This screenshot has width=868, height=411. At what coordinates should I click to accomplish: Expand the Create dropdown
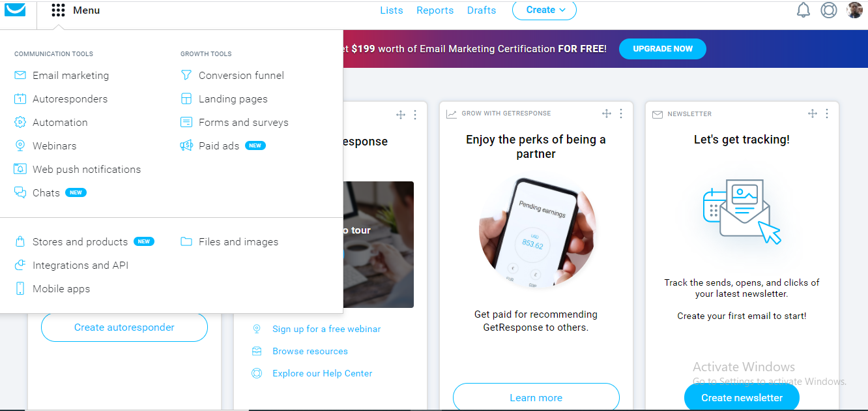[544, 10]
